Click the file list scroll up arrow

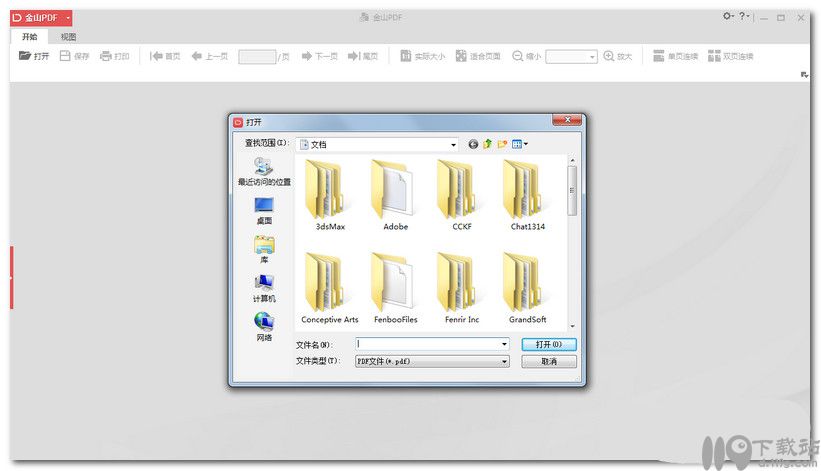572,160
